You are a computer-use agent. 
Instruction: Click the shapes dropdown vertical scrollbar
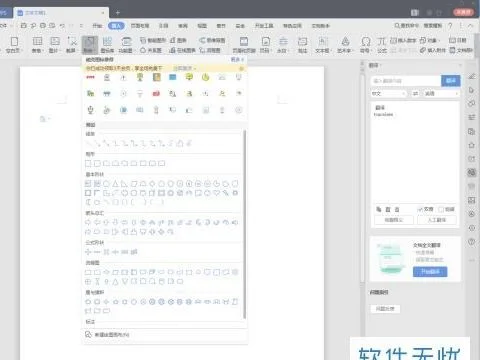[x=245, y=223]
